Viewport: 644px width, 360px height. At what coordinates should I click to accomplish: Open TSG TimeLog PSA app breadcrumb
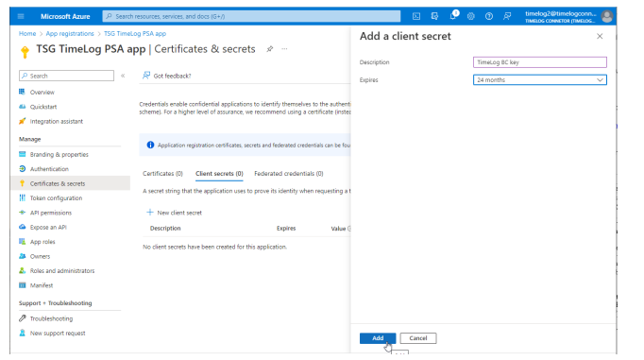click(x=135, y=34)
